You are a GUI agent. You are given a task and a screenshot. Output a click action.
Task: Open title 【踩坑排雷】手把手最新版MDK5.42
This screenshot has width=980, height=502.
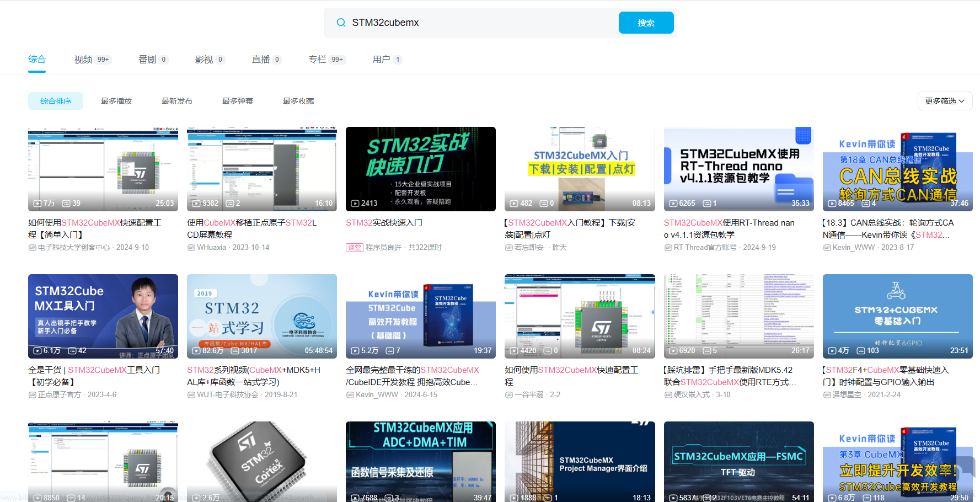730,376
